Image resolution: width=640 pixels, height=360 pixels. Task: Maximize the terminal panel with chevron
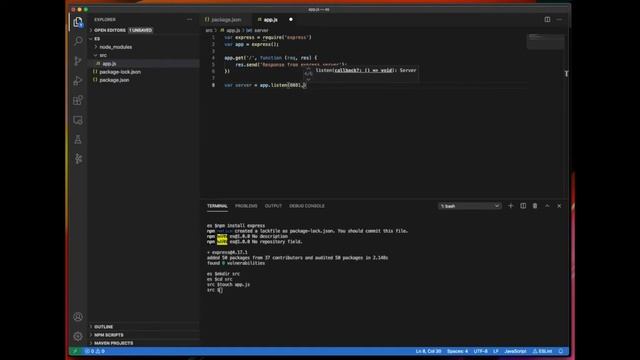tap(547, 206)
